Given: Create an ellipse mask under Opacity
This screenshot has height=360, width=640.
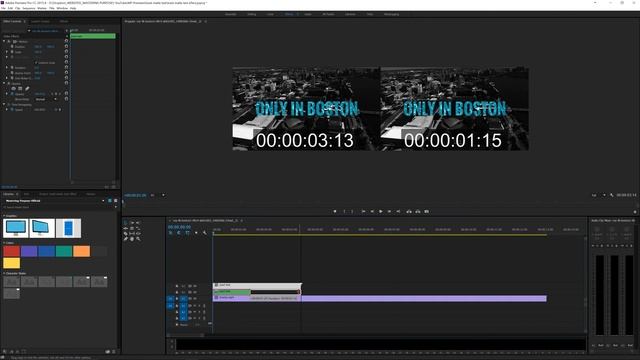Looking at the screenshot, I should tap(13, 89).
